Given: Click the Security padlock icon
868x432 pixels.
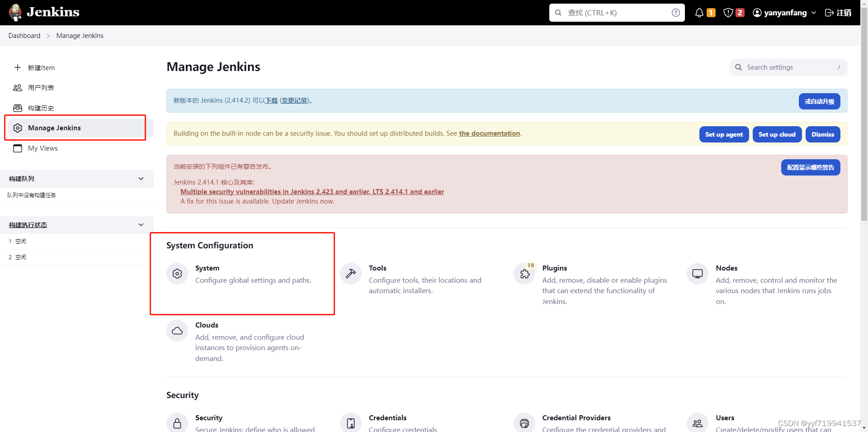Looking at the screenshot, I should pos(177,423).
